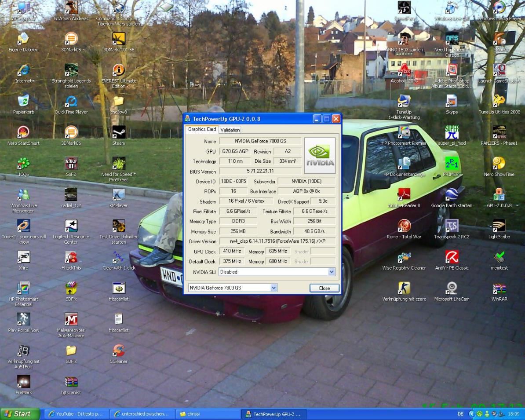Select the WinRAR desktop icon
Screen dimensions: 525x420
pyautogui.click(x=499, y=288)
